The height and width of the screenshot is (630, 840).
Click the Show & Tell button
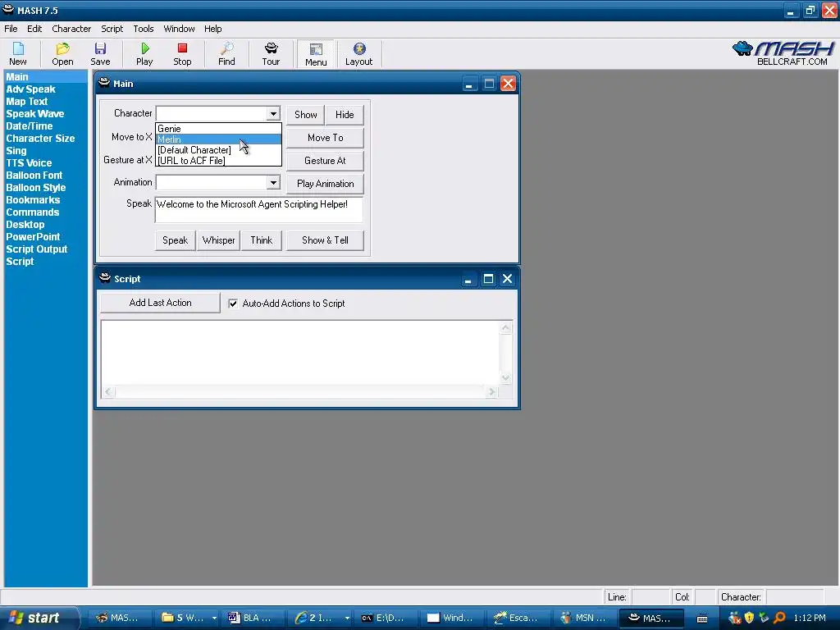325,240
